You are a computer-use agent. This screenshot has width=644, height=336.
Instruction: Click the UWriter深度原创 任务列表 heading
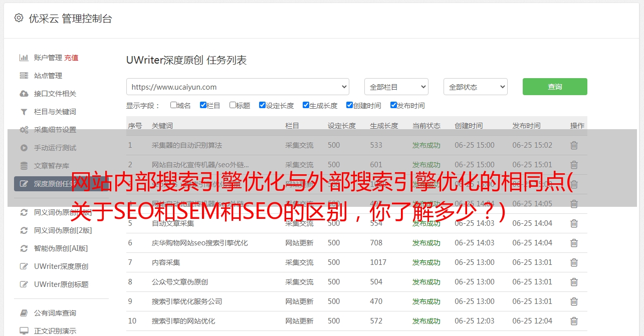pyautogui.click(x=186, y=60)
